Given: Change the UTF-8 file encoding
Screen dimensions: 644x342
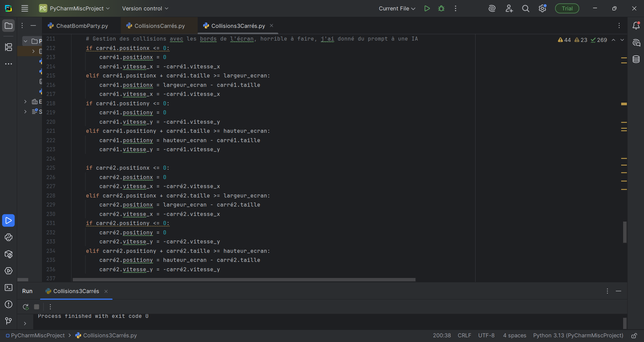Looking at the screenshot, I should click(x=486, y=335).
